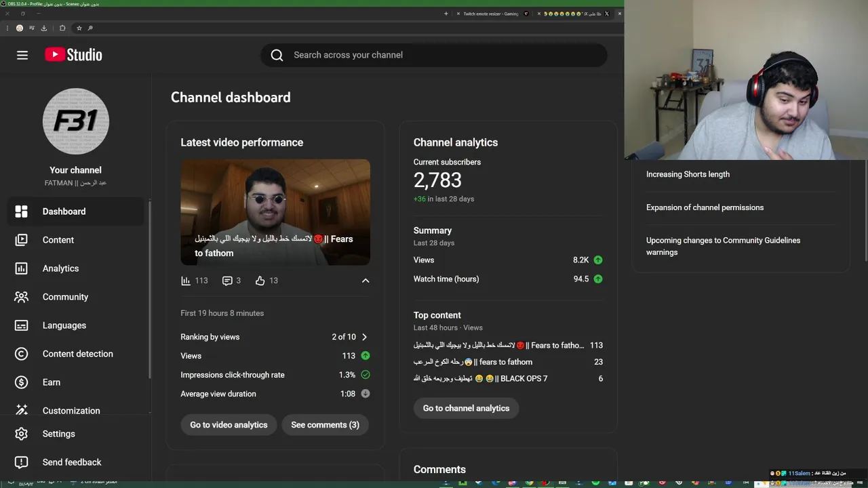The width and height of the screenshot is (868, 488).
Task: Open the Content detection sidebar item
Action: tap(76, 354)
